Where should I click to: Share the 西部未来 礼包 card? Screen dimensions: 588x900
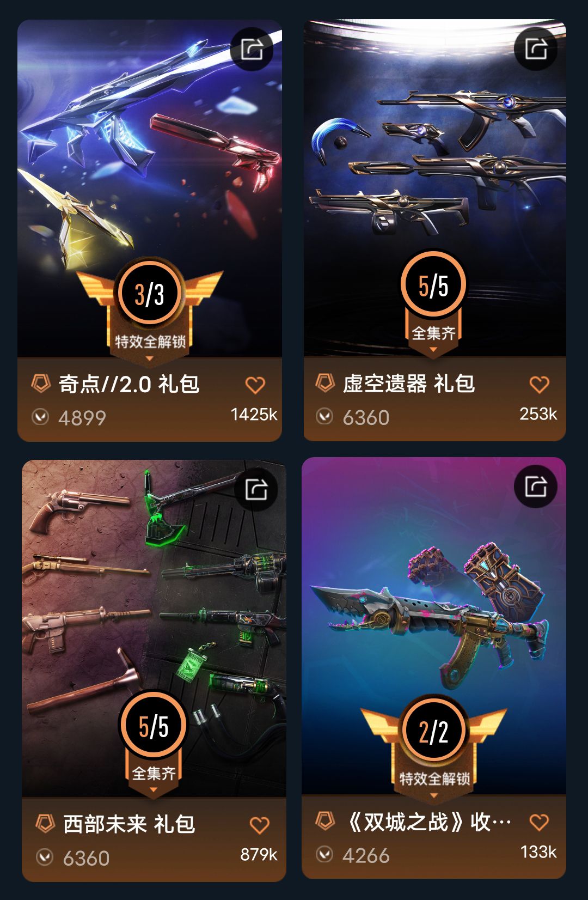pyautogui.click(x=256, y=489)
